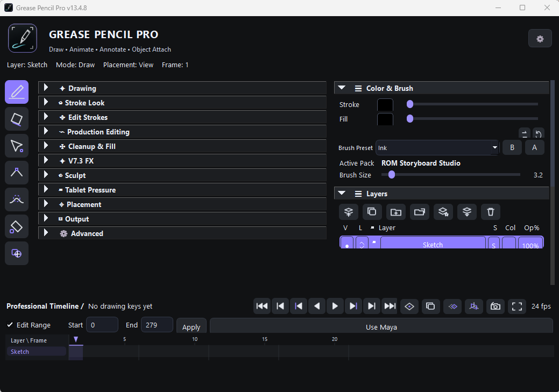Pick the polyline/angle tool in sidebar
Viewport: 559px width, 392px height.
click(x=17, y=173)
